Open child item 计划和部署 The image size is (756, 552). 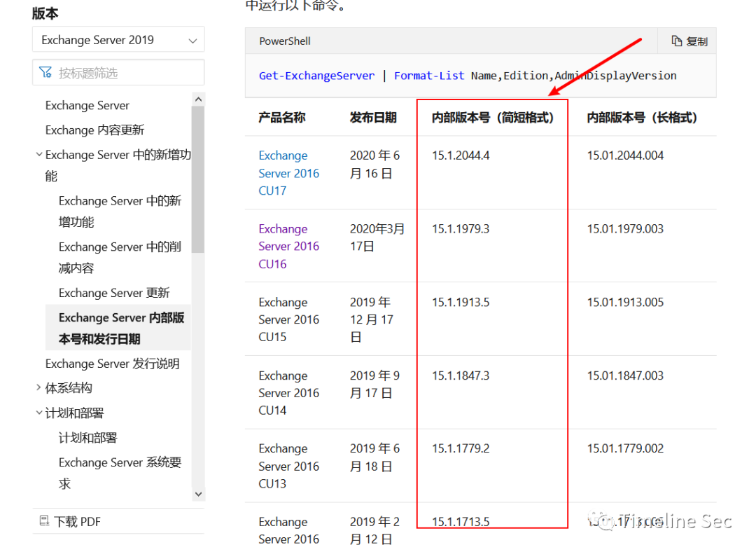87,438
